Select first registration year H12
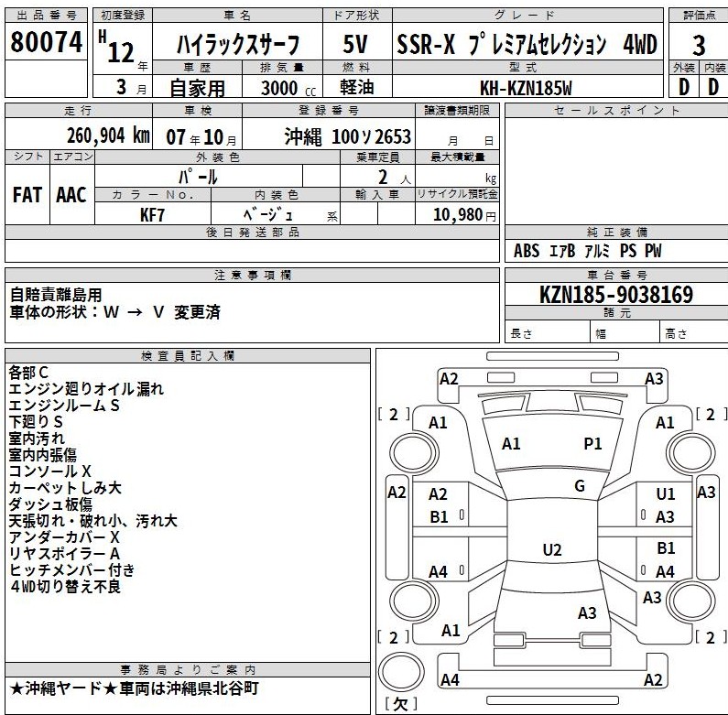This screenshot has width=728, height=715. point(116,48)
